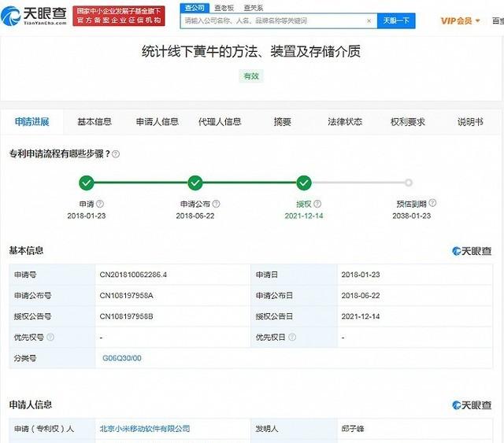Click the 天眼一下 search button
Image resolution: width=504 pixels, height=443 pixels.
tap(396, 21)
